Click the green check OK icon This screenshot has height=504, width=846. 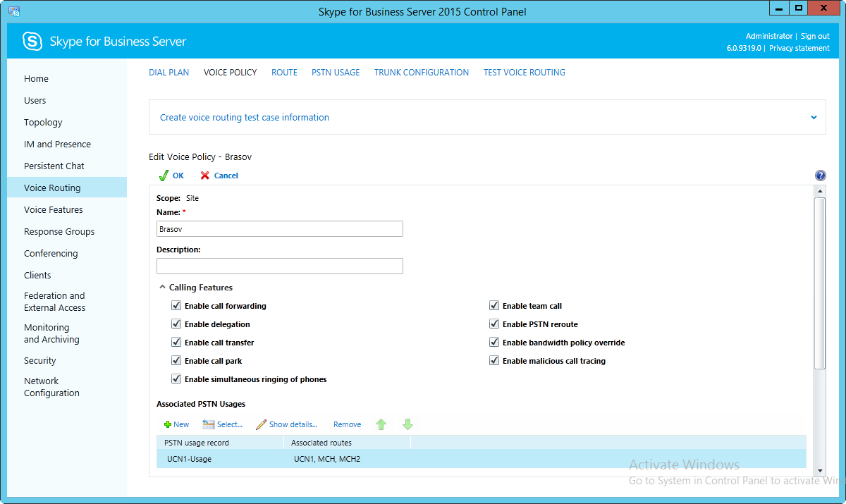pos(164,176)
